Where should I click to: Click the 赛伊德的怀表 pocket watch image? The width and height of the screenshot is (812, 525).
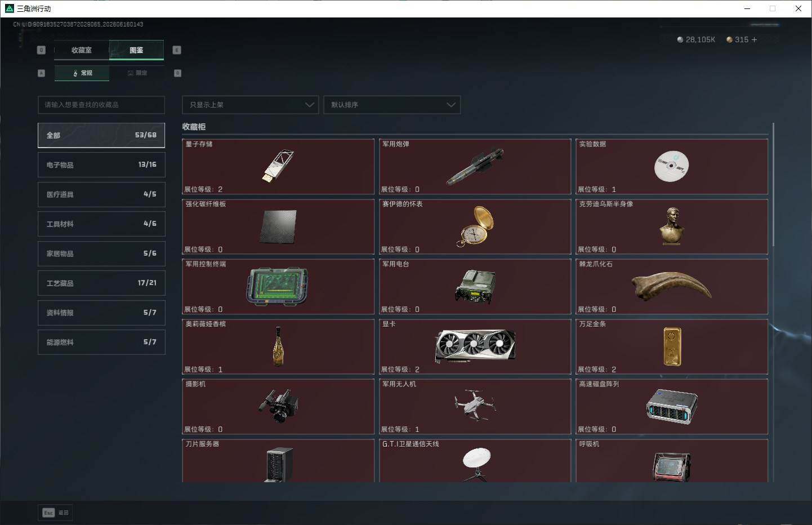pos(475,226)
